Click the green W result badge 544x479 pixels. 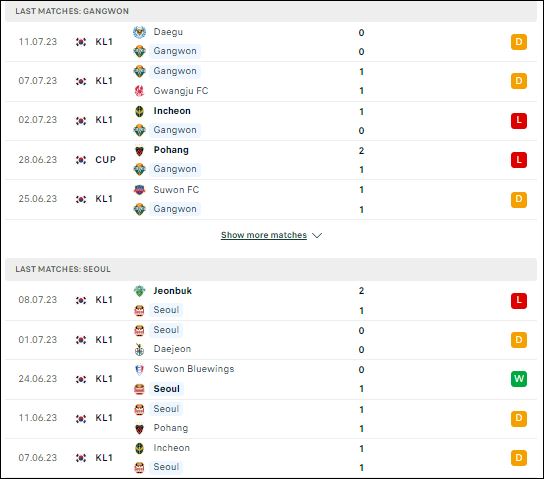(x=519, y=378)
